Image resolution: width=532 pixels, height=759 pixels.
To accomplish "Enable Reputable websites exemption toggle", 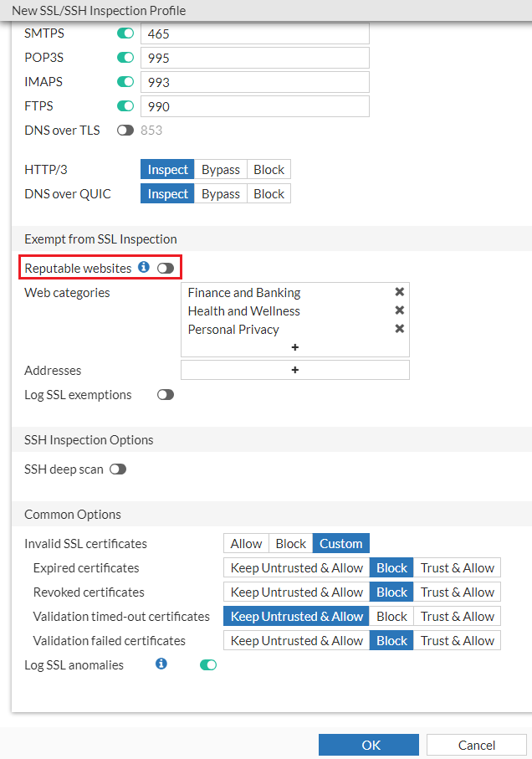I will point(166,268).
